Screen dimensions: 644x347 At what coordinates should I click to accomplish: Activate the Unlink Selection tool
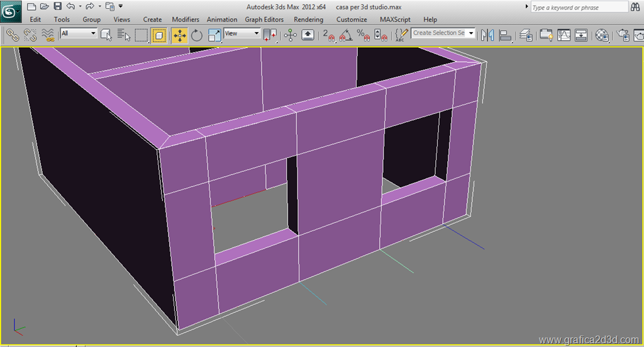pos(30,35)
